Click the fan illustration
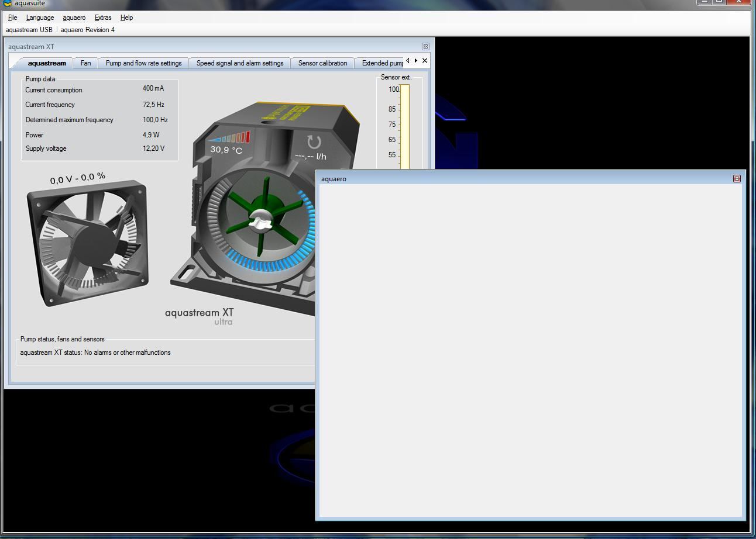The image size is (756, 539). 88,243
